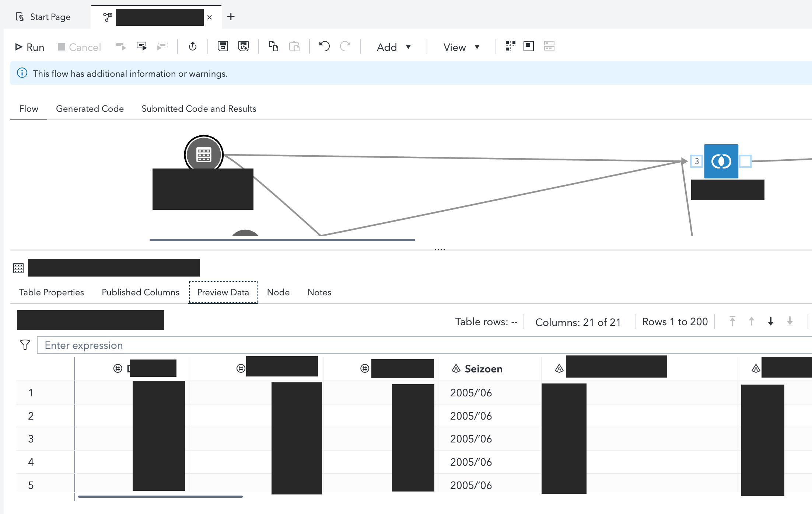
Task: Click the Undo icon
Action: click(x=324, y=46)
